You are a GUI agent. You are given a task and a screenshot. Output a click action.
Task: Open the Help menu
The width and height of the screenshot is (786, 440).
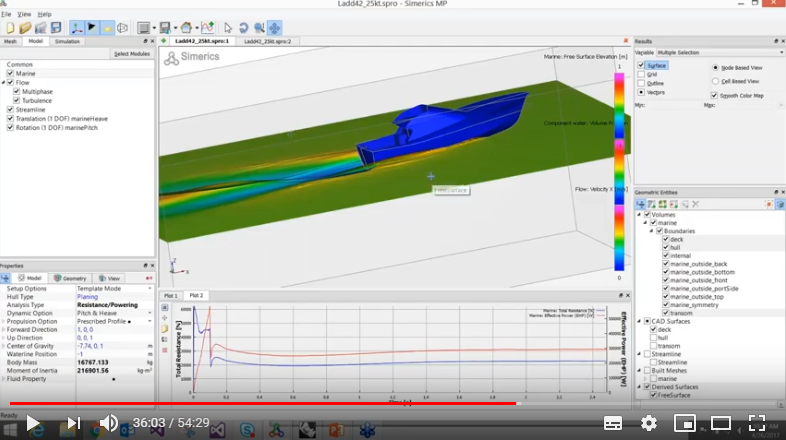(x=45, y=14)
